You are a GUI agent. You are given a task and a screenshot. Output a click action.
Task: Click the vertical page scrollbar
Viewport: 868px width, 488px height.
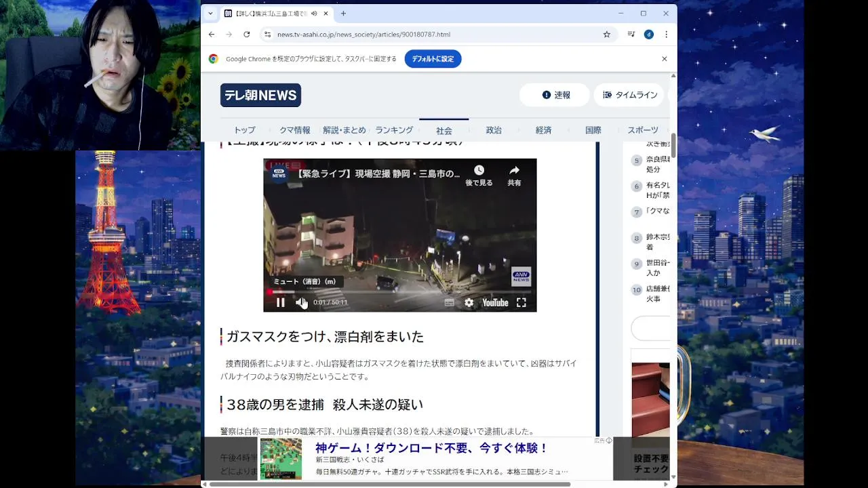673,145
